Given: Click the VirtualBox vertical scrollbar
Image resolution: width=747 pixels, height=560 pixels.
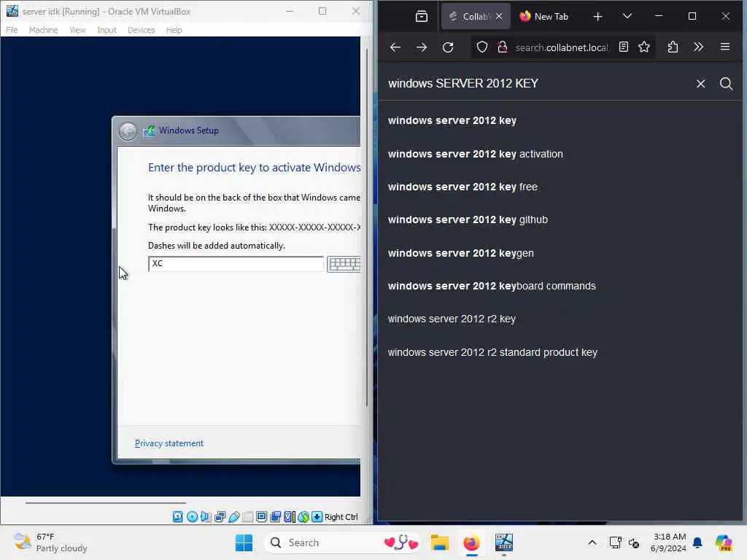Looking at the screenshot, I should coord(367,227).
